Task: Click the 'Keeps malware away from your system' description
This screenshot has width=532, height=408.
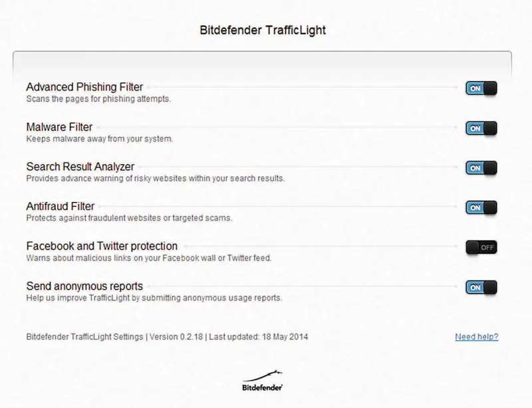Action: pos(99,139)
